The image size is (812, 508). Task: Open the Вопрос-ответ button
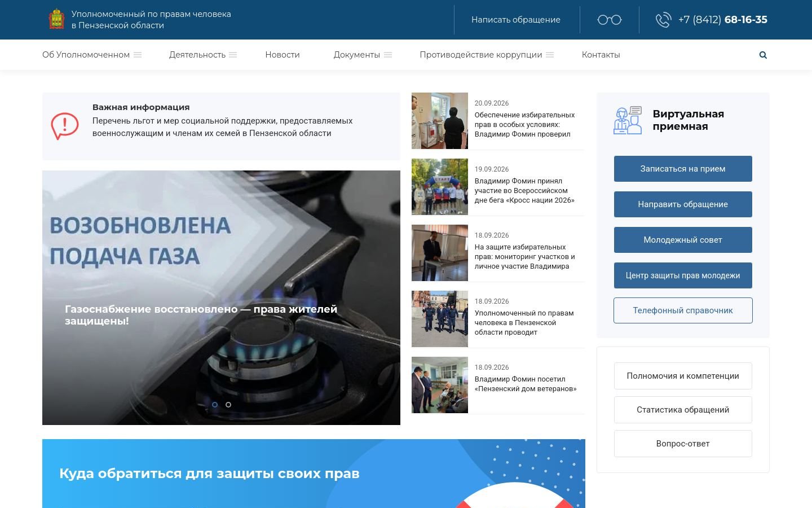[x=683, y=444]
